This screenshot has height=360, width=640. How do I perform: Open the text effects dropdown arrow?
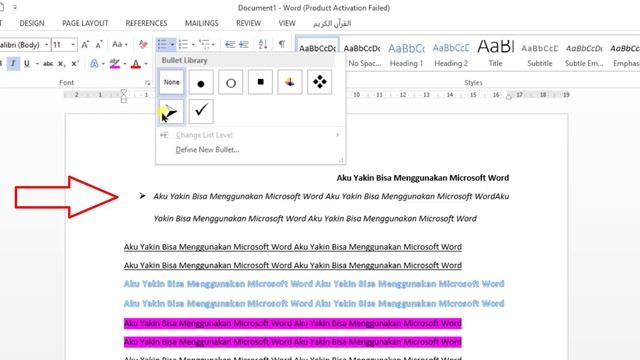click(x=103, y=64)
